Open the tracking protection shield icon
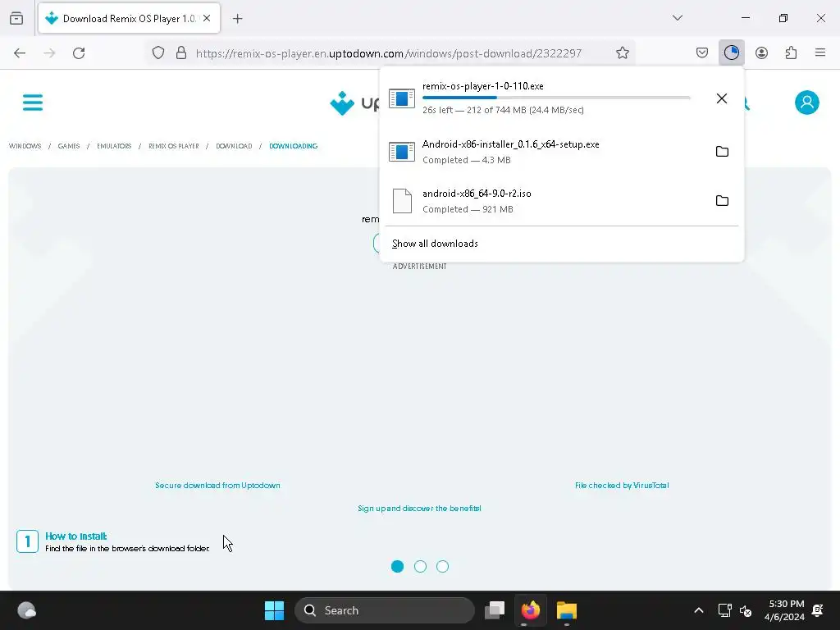 tap(158, 53)
